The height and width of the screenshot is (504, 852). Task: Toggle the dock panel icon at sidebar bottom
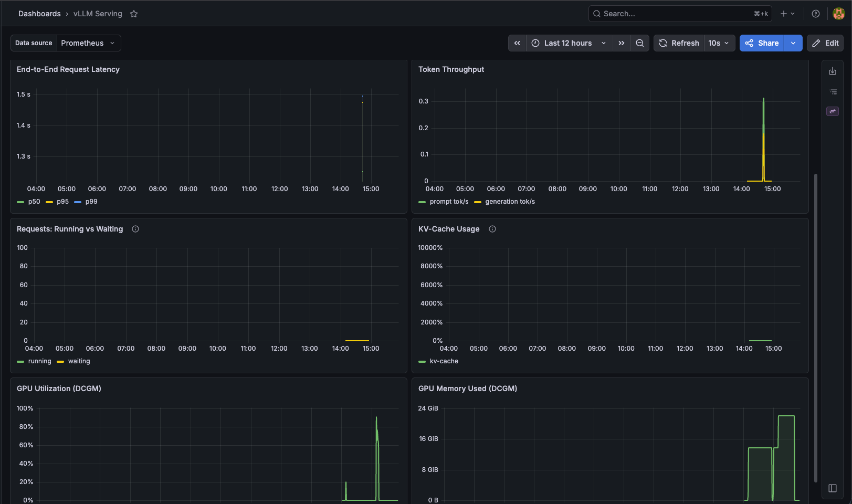[833, 488]
